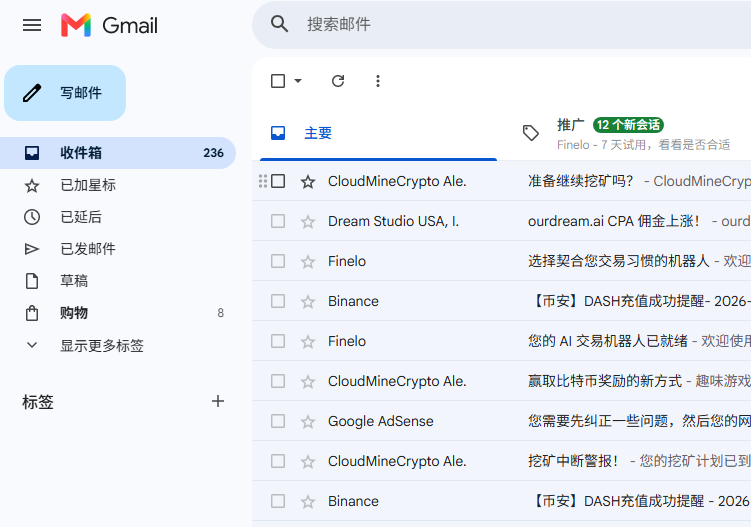Image resolution: width=751 pixels, height=527 pixels.
Task: Check the Finelo 选择契合您交易习惯 email
Action: [278, 261]
